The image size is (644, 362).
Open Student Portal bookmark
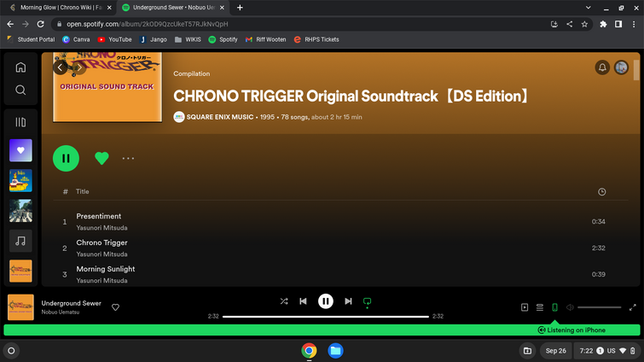32,39
